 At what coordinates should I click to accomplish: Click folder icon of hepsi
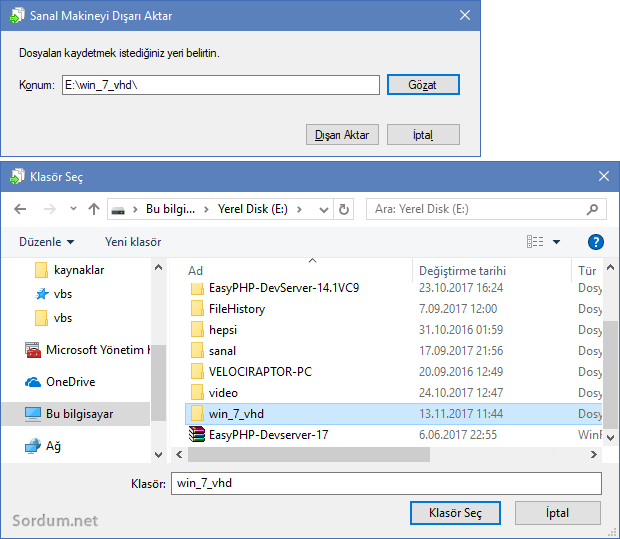197,329
